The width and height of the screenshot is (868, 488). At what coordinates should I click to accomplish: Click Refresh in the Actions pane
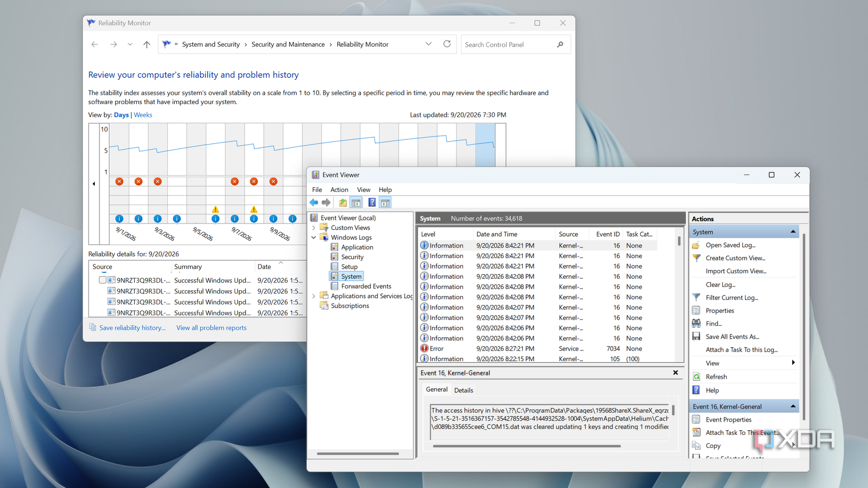716,377
